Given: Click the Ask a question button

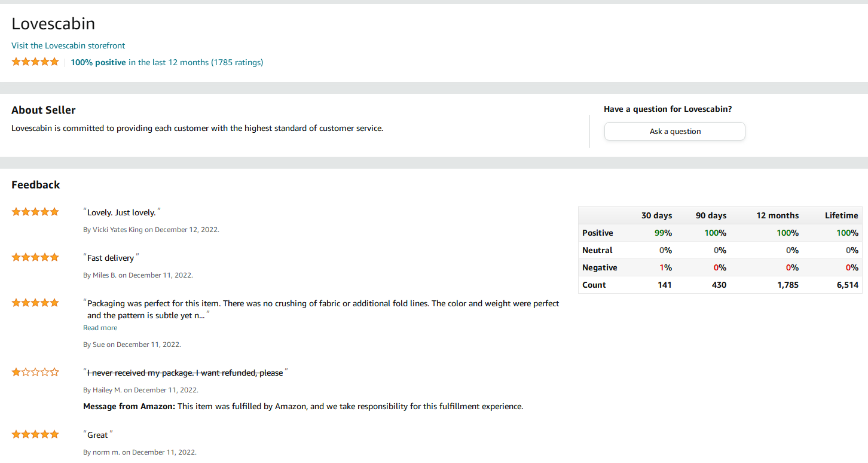Looking at the screenshot, I should point(675,132).
